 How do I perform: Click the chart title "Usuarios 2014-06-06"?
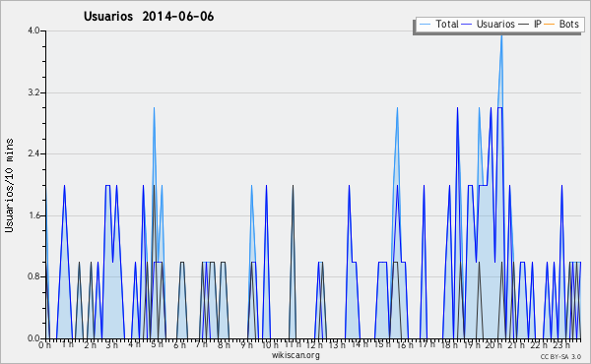click(x=149, y=17)
